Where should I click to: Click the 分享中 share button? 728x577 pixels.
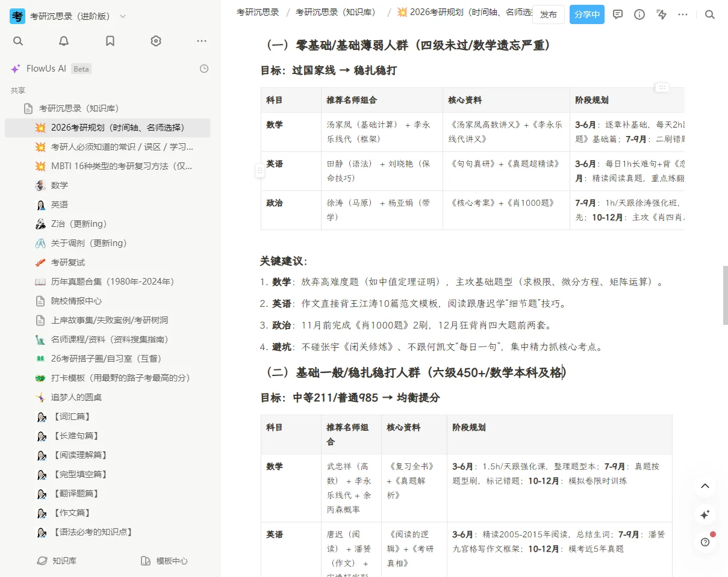(x=587, y=14)
